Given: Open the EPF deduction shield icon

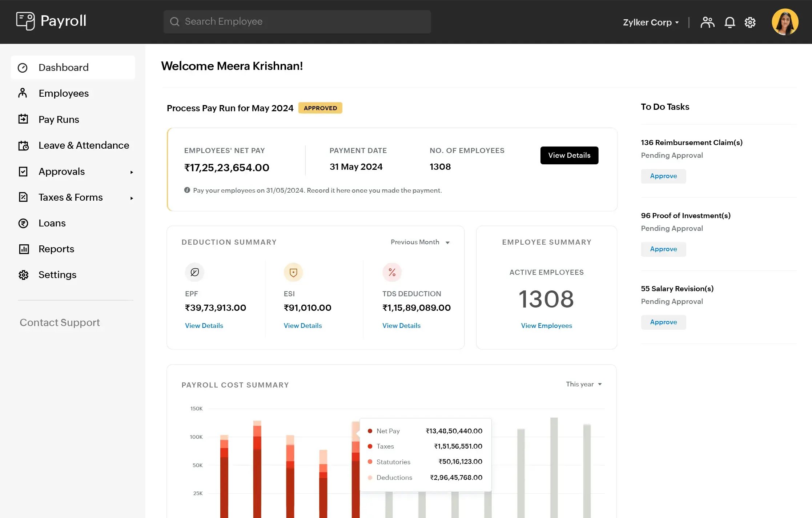Looking at the screenshot, I should click(x=194, y=272).
